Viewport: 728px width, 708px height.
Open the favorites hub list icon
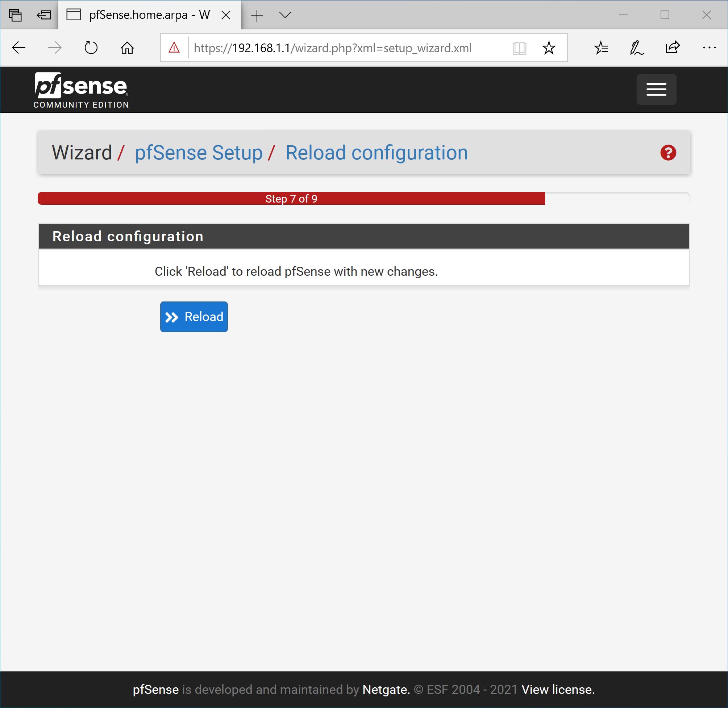click(x=601, y=47)
